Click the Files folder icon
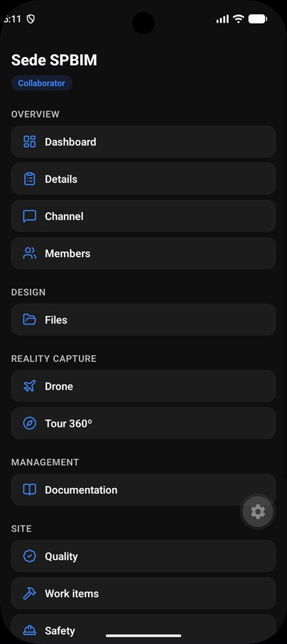287x644 pixels. tap(29, 319)
